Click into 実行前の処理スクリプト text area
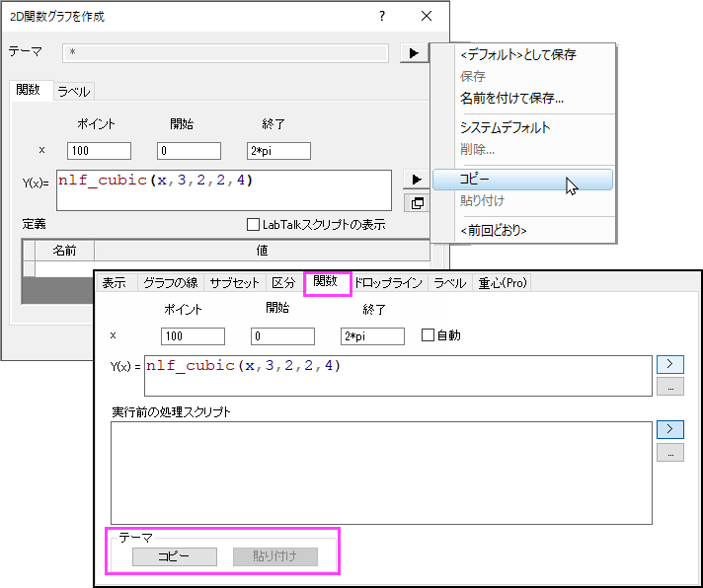This screenshot has width=703, height=588. click(x=381, y=473)
